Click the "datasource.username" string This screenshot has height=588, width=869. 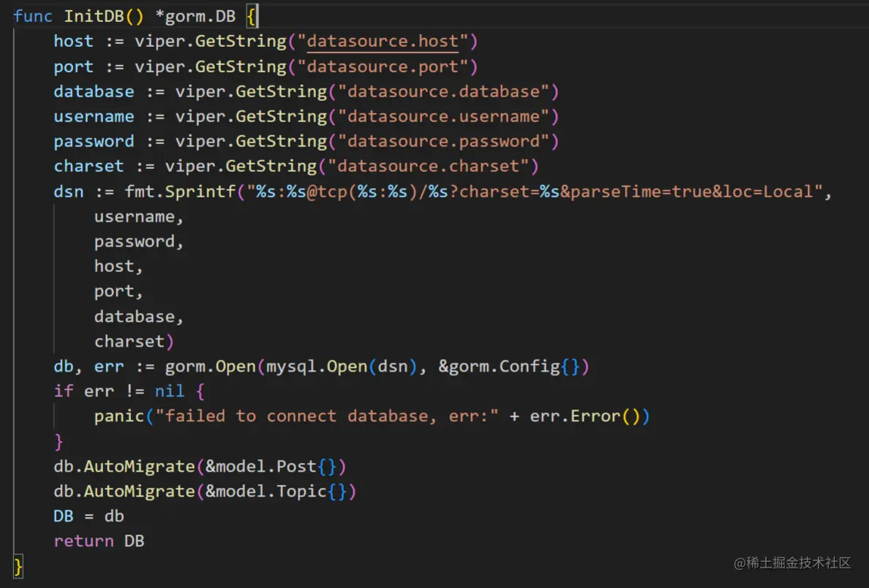pyautogui.click(x=443, y=116)
